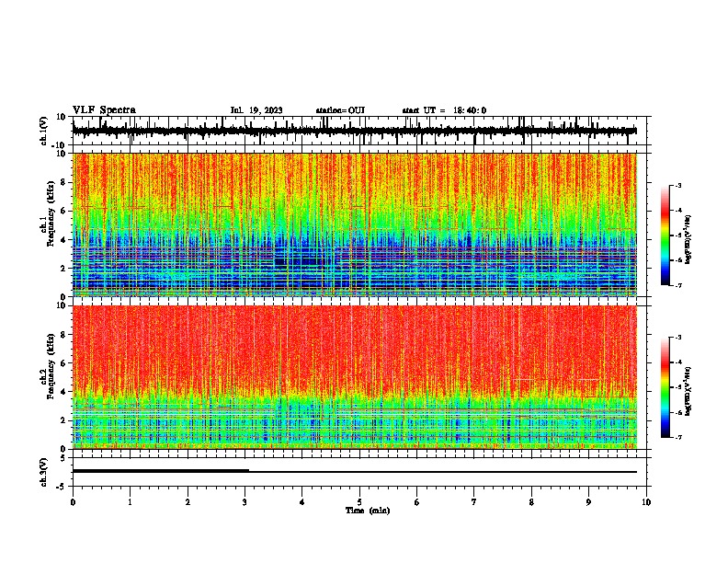
Task: Click the "start UT = 18:40:0" header text
Action: pos(444,110)
